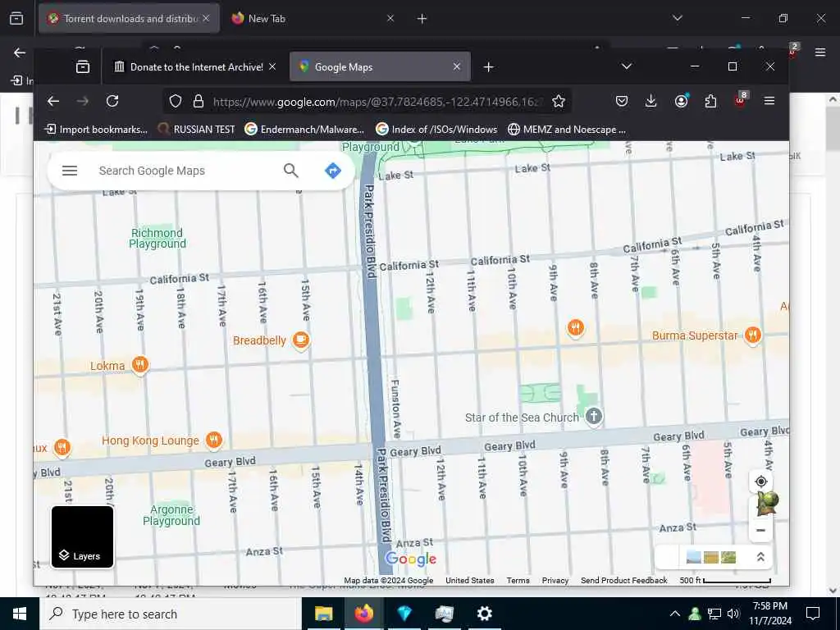The width and height of the screenshot is (840, 630).
Task: Close the Google Maps tab
Action: (456, 66)
